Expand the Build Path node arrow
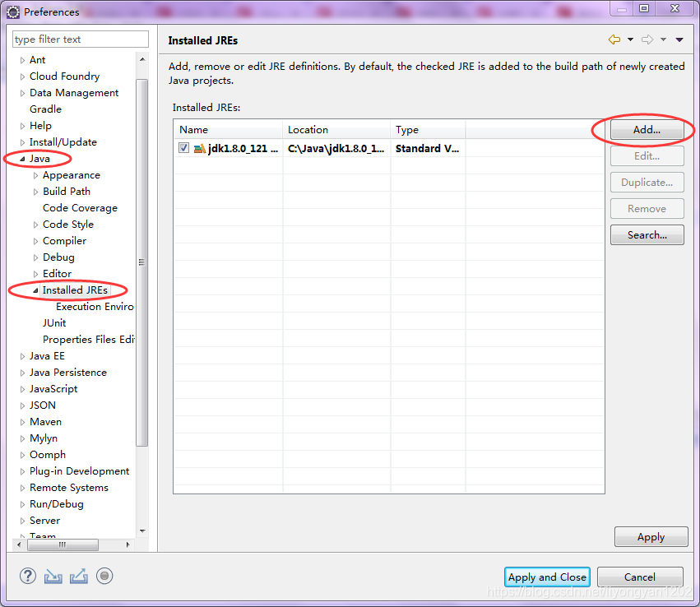700x607 pixels. [35, 192]
